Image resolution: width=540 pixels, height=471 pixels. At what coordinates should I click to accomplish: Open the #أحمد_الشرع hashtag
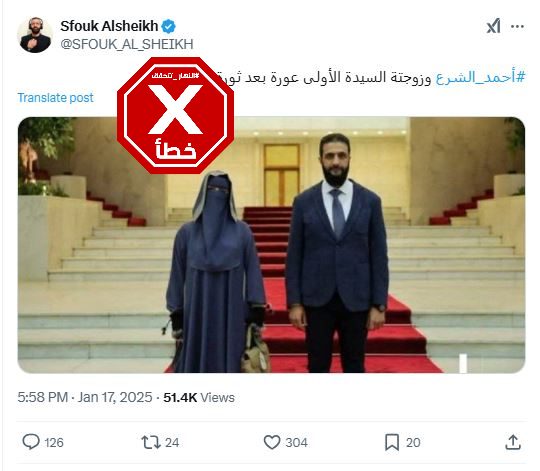pos(480,77)
